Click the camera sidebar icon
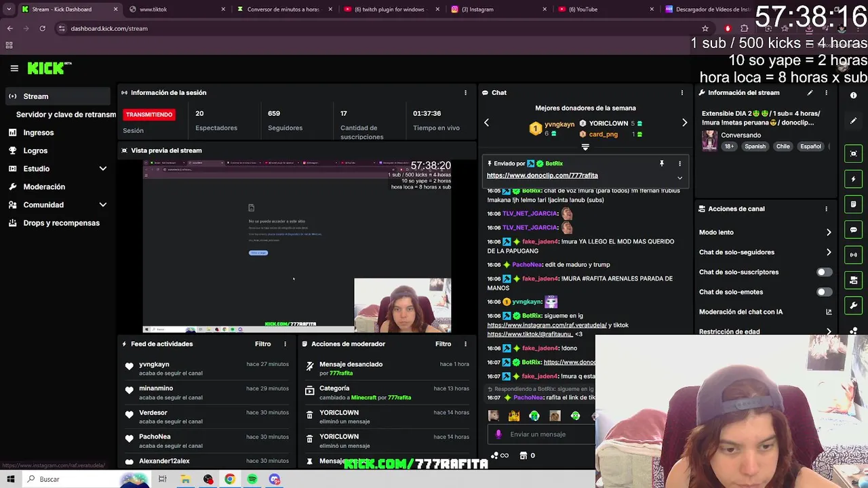Screen dimensions: 868x488 coord(854,281)
